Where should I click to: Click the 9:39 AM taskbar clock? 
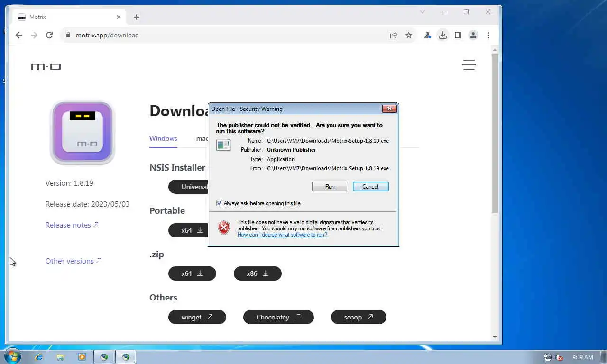[583, 357]
